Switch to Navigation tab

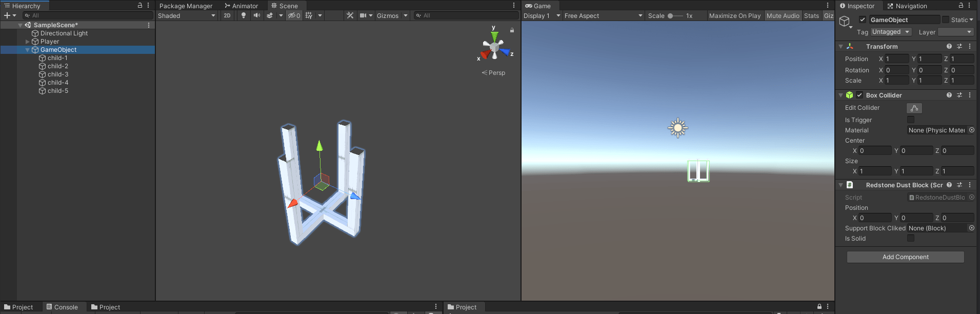click(907, 6)
